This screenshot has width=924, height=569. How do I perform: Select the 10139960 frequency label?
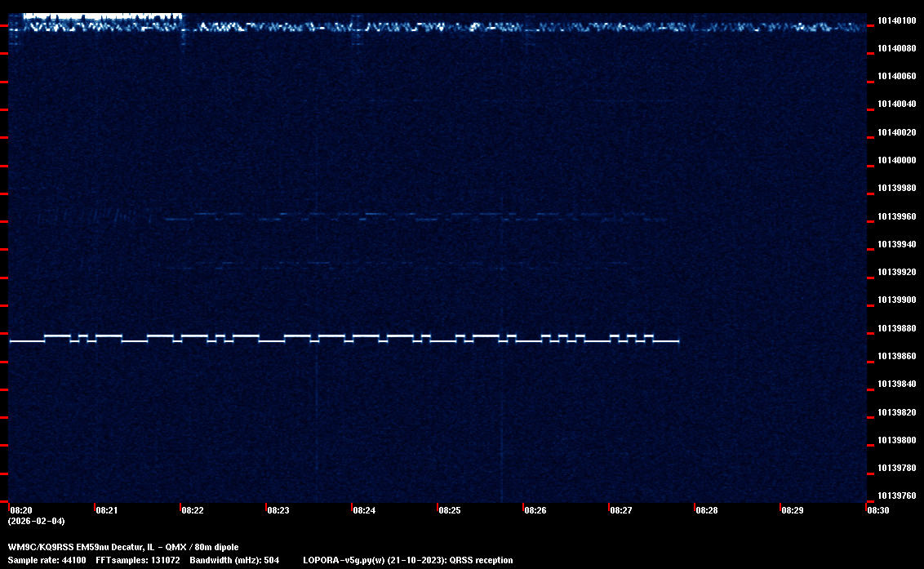click(896, 216)
